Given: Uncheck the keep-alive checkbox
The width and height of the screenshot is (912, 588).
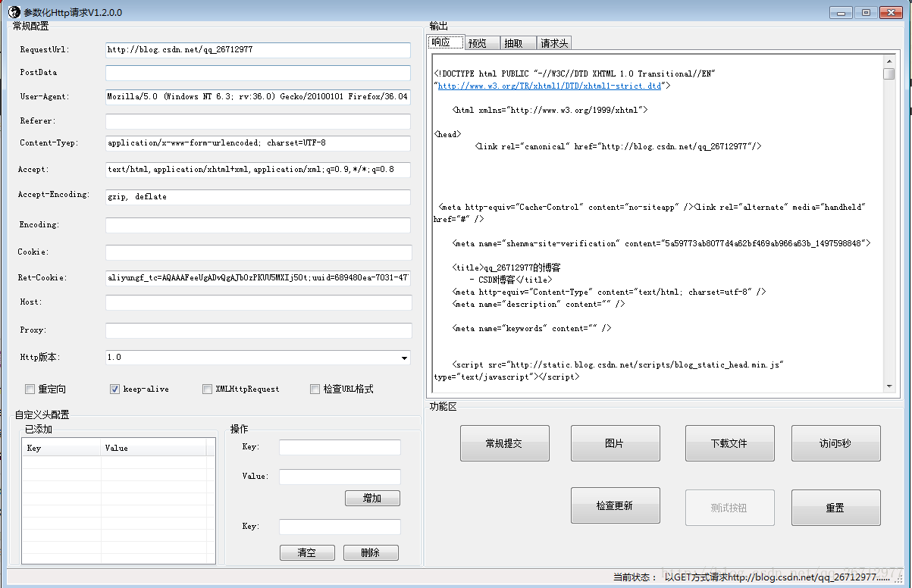Looking at the screenshot, I should point(115,389).
